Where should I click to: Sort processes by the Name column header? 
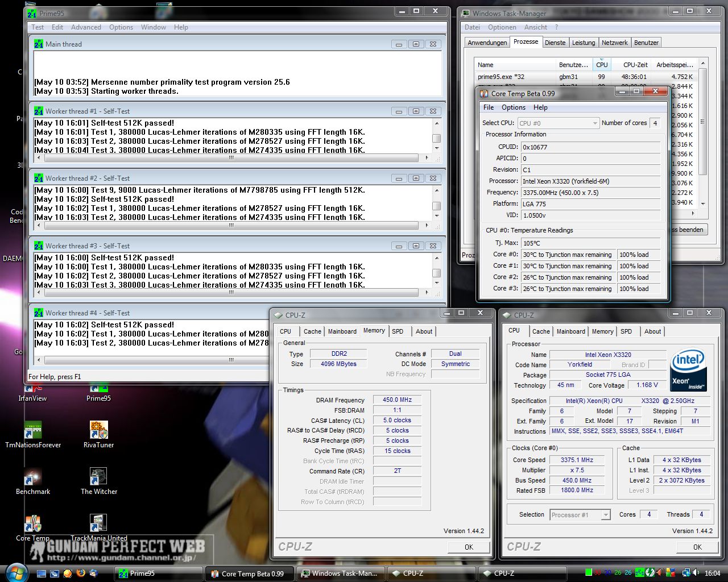point(515,64)
